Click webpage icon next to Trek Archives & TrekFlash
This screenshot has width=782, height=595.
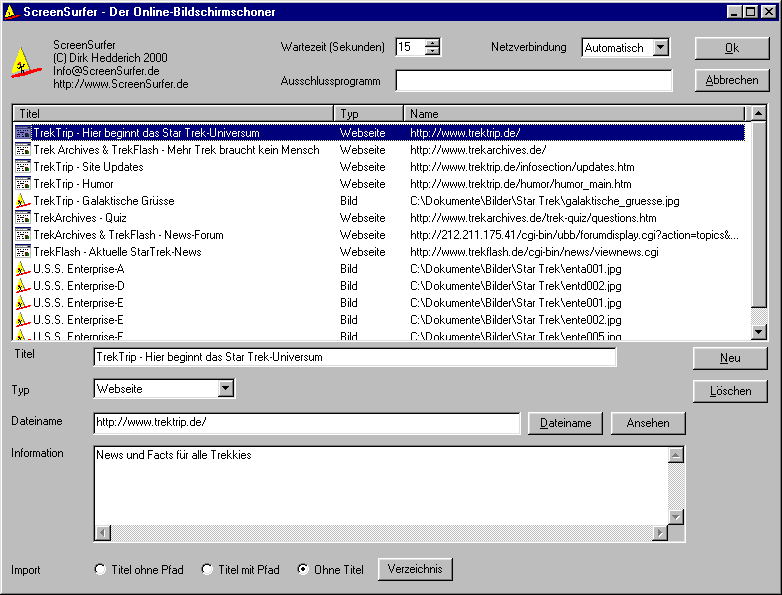(x=23, y=150)
